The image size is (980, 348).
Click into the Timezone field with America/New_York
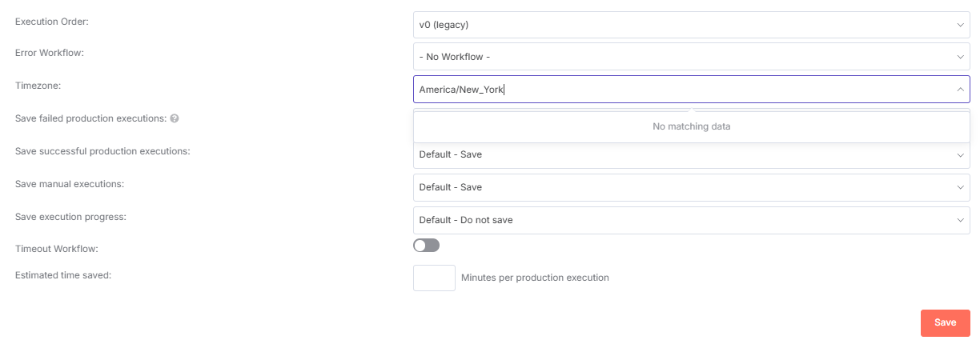coord(681,90)
